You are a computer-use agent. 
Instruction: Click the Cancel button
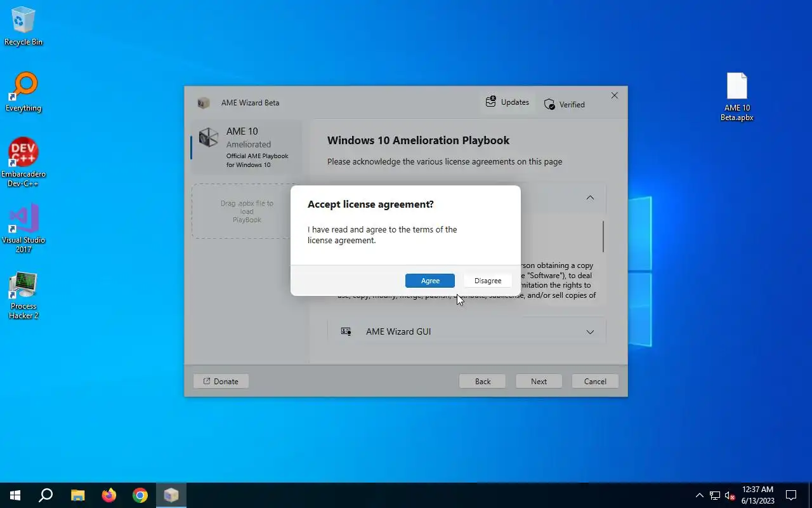595,382
